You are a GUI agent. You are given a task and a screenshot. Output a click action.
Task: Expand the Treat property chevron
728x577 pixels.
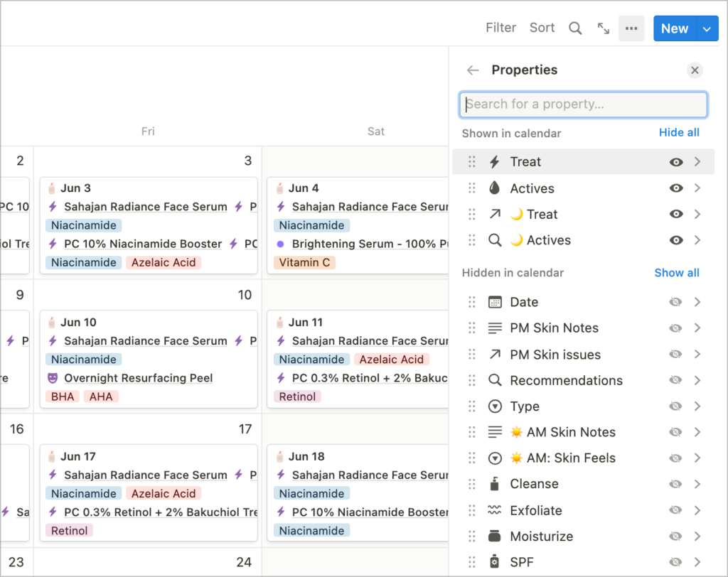click(697, 161)
